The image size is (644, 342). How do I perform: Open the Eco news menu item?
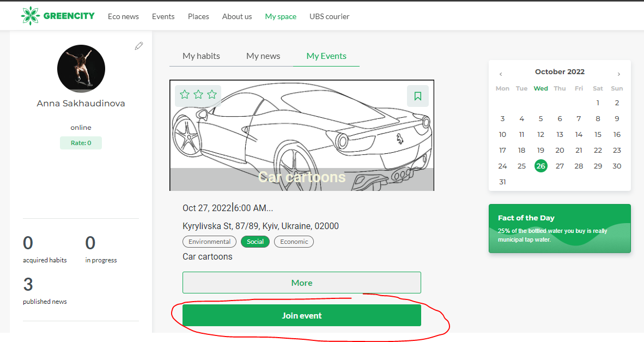point(123,16)
